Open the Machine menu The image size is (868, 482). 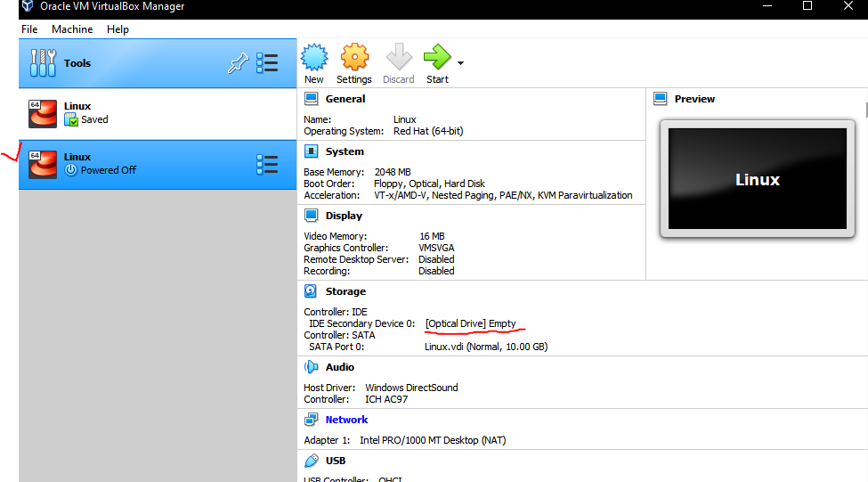click(x=72, y=29)
